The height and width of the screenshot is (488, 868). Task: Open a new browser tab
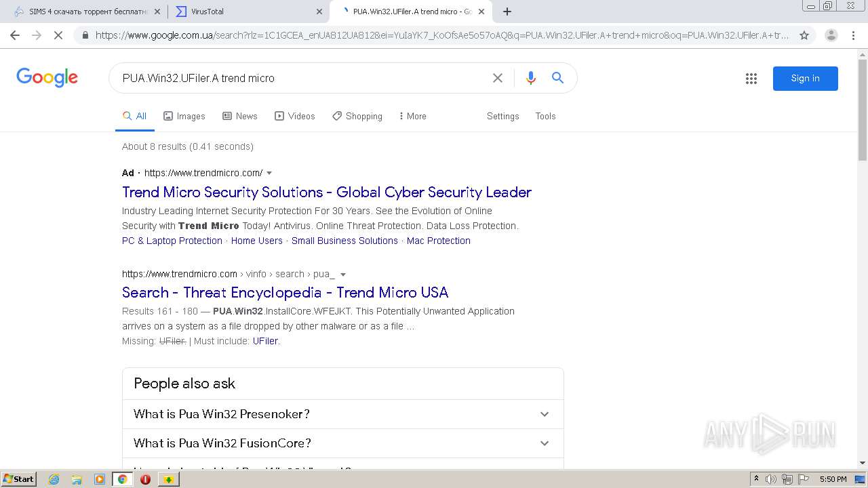507,12
